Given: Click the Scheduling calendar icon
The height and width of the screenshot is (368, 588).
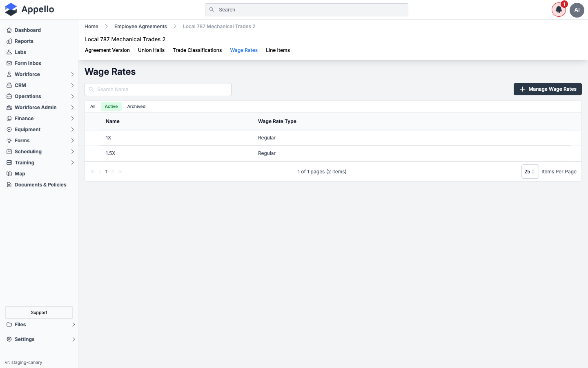Looking at the screenshot, I should point(9,152).
